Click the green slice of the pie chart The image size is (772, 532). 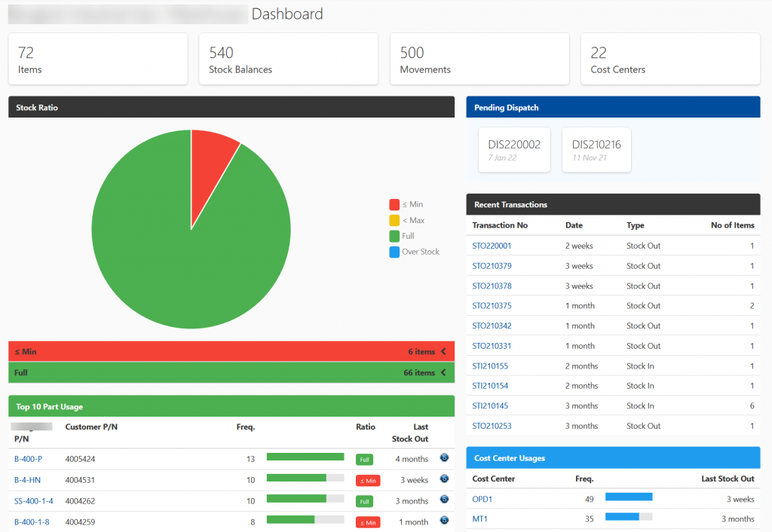coord(173,249)
